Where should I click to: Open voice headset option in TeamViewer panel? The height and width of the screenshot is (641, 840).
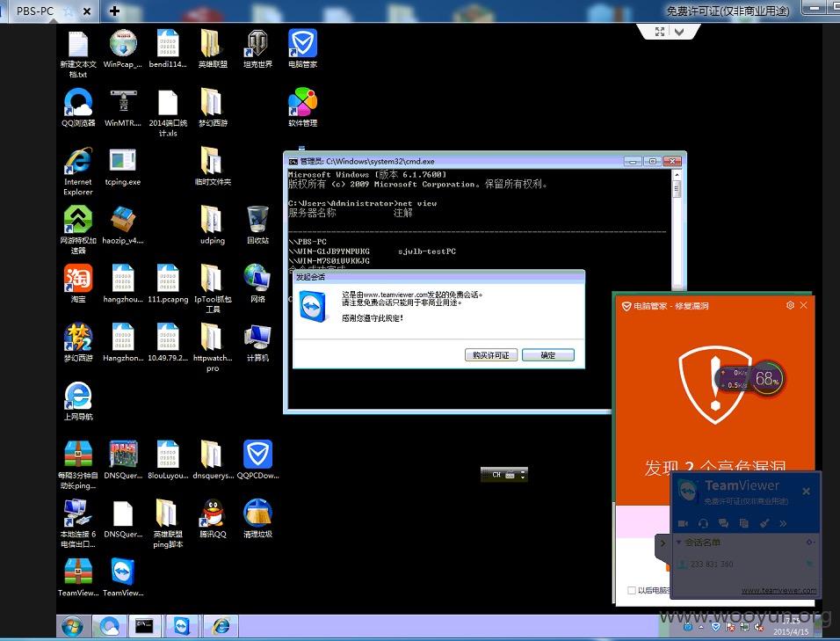704,523
